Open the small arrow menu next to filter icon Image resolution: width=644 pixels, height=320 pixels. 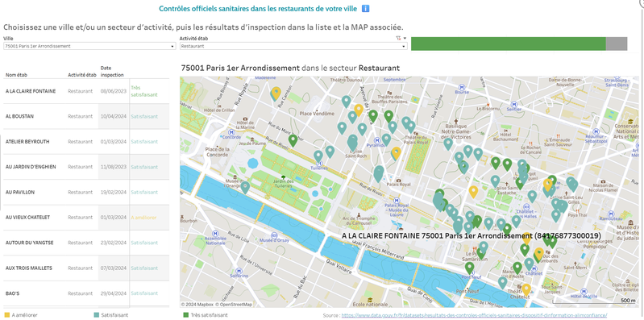point(405,38)
